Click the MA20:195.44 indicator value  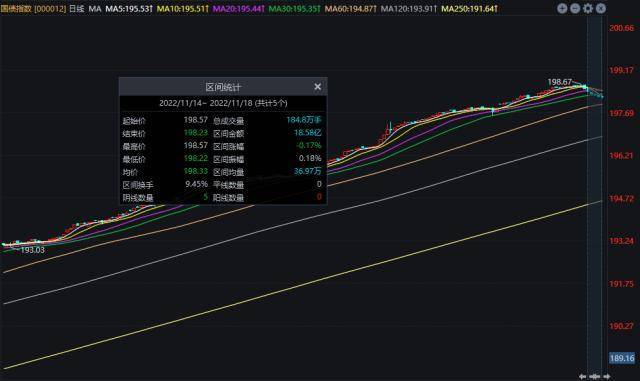click(239, 9)
